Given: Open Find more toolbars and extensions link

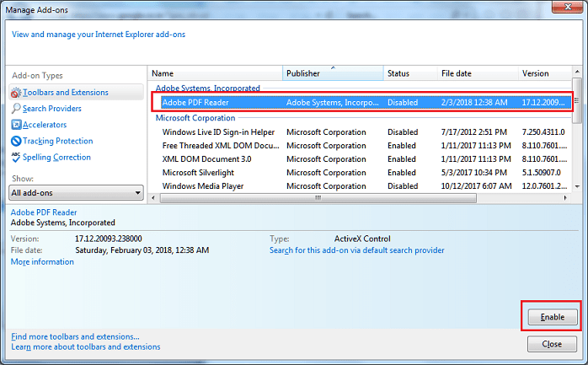Looking at the screenshot, I should click(x=75, y=336).
